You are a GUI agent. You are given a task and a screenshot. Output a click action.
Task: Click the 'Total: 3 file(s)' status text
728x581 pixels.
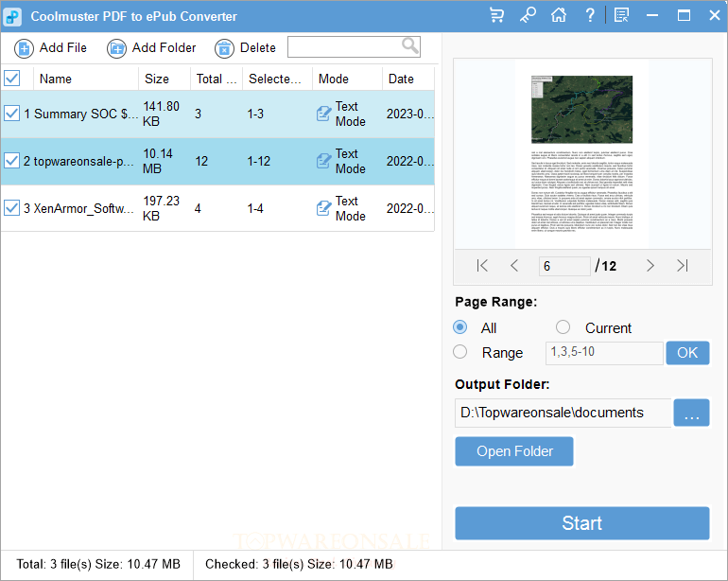98,564
